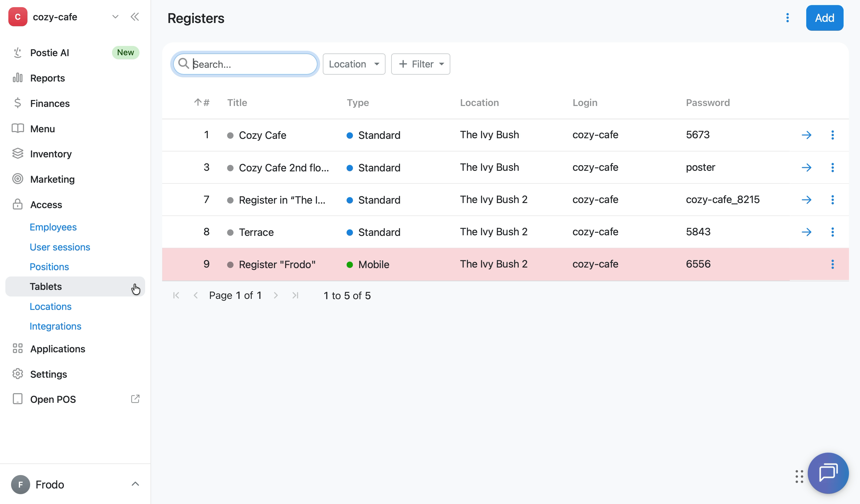Viewport: 860px width, 504px height.
Task: Click the Open POS external link icon
Action: (x=135, y=399)
